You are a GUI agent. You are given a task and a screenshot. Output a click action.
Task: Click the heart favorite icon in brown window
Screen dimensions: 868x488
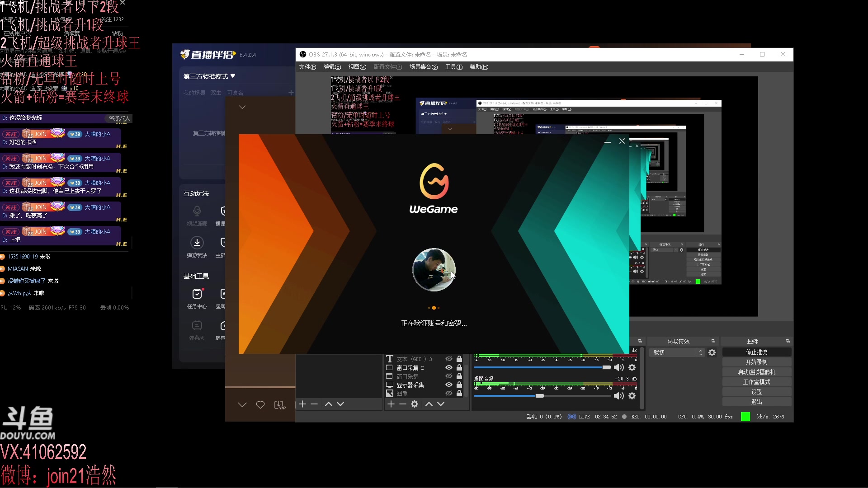coord(260,405)
